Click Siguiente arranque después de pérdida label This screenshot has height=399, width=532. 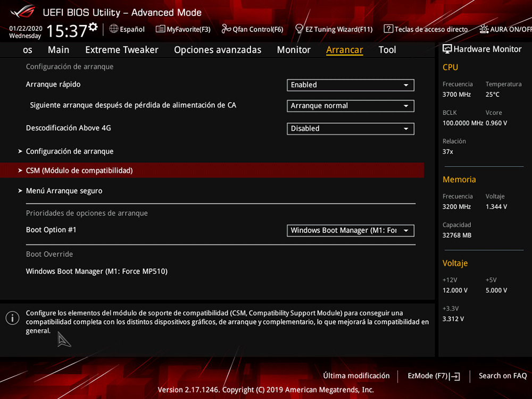(133, 105)
